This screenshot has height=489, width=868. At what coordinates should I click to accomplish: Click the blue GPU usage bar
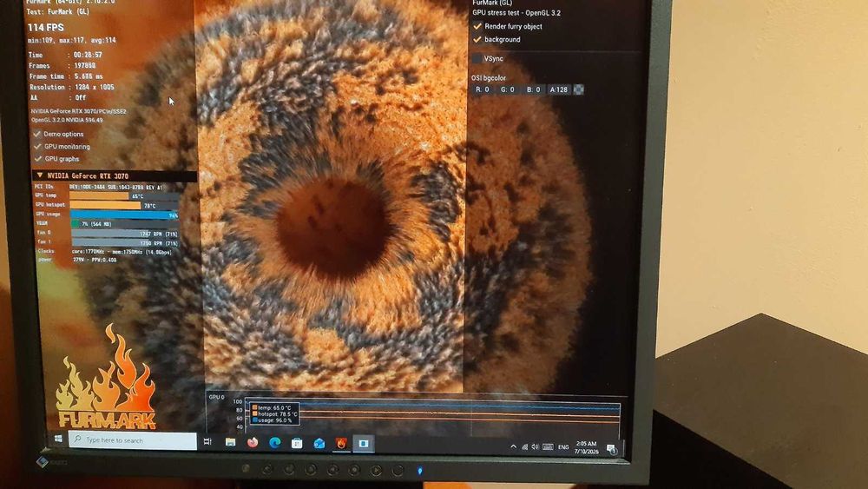pos(124,215)
